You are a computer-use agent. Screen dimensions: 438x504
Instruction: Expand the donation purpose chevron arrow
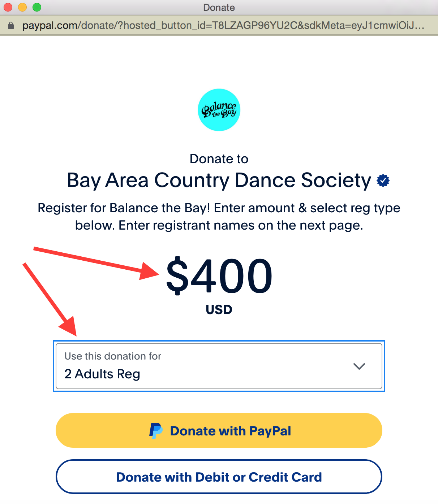359,366
